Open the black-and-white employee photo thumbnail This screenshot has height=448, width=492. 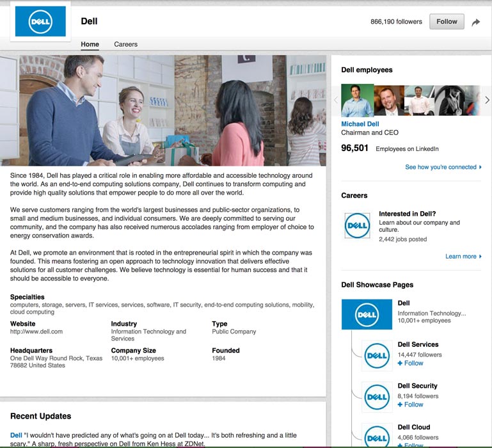450,100
